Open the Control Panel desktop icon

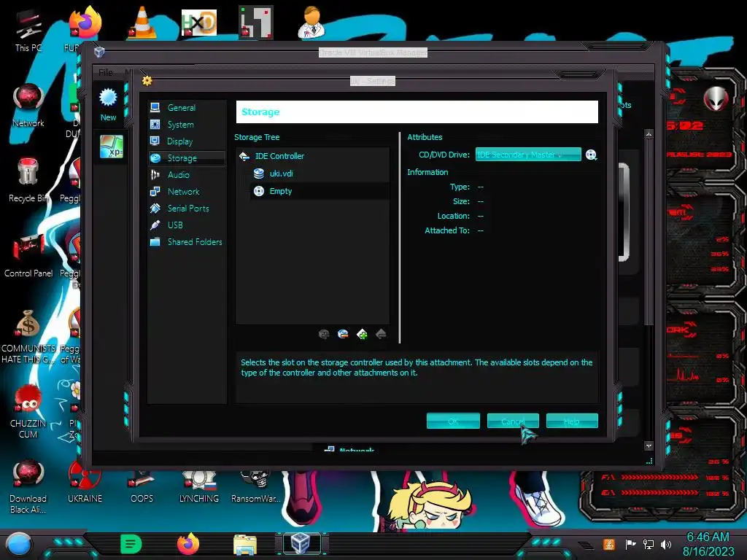tap(28, 256)
